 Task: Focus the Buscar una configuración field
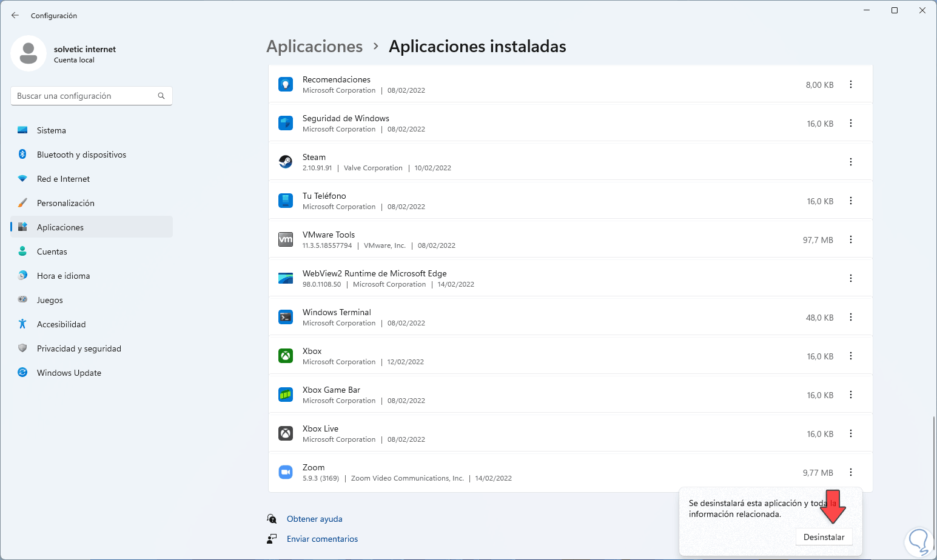(85, 96)
